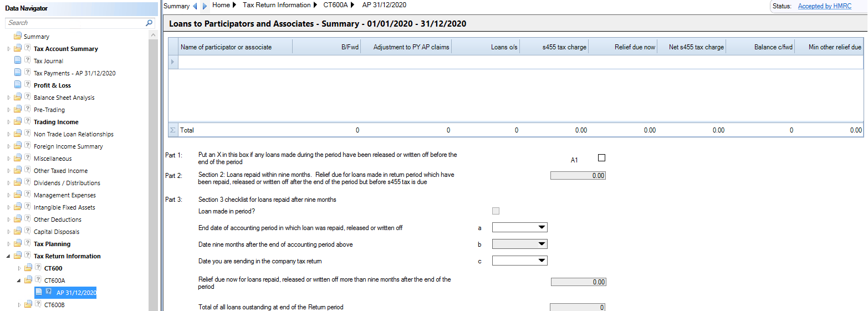Click the Summary folder icon in the tree
Viewport: 868px width, 311px height.
click(18, 37)
